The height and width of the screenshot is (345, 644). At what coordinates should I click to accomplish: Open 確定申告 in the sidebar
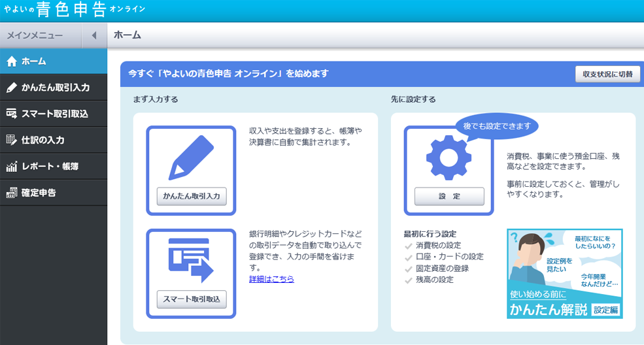point(54,192)
